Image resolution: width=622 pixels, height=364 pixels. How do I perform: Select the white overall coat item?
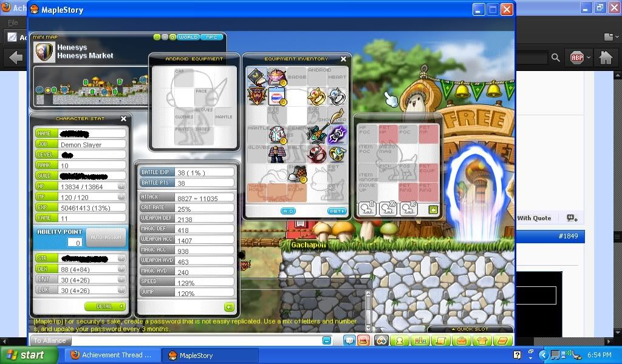click(x=277, y=135)
